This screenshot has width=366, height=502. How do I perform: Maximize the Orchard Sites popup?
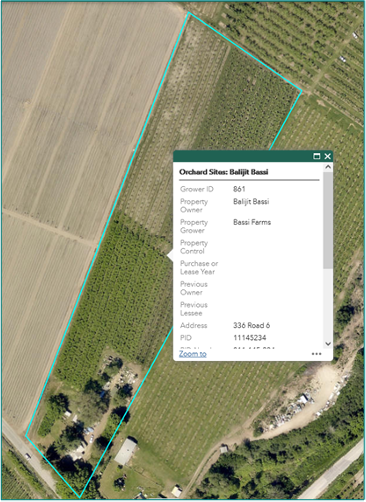tap(317, 156)
